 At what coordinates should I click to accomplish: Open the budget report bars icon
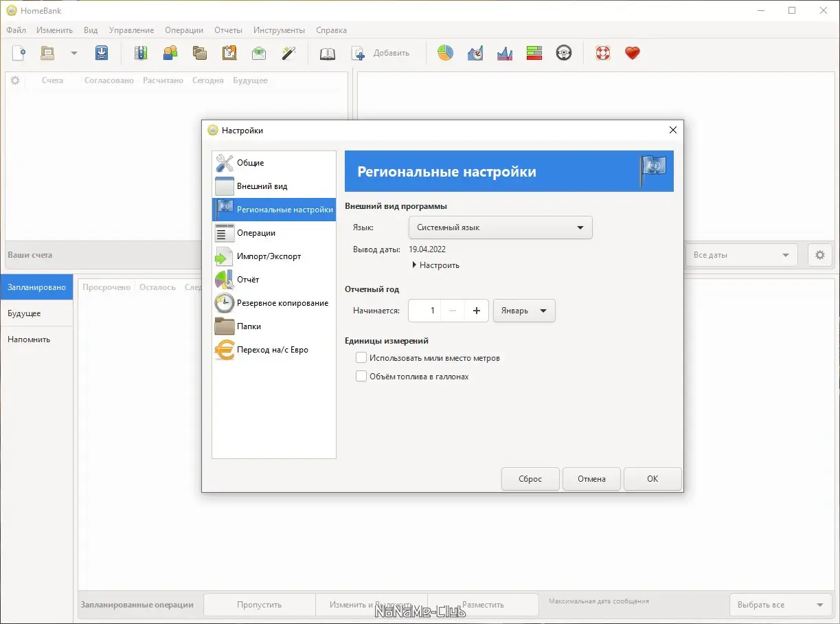click(x=534, y=53)
